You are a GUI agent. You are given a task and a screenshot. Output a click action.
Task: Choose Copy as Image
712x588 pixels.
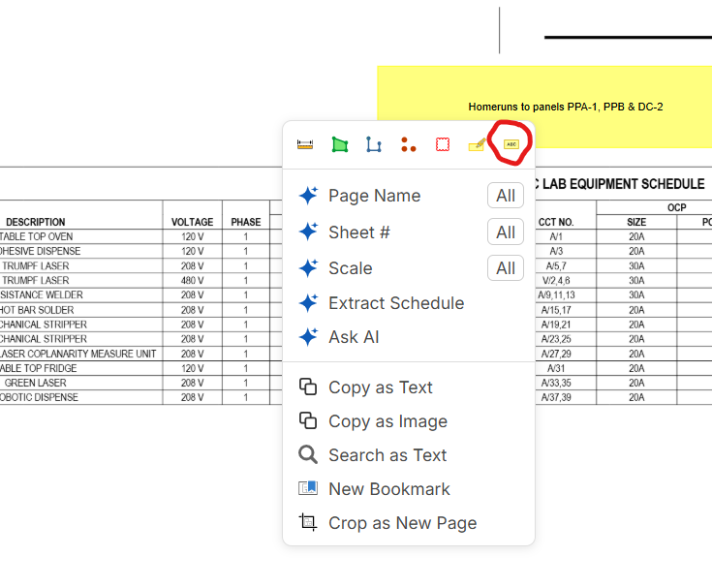point(387,421)
